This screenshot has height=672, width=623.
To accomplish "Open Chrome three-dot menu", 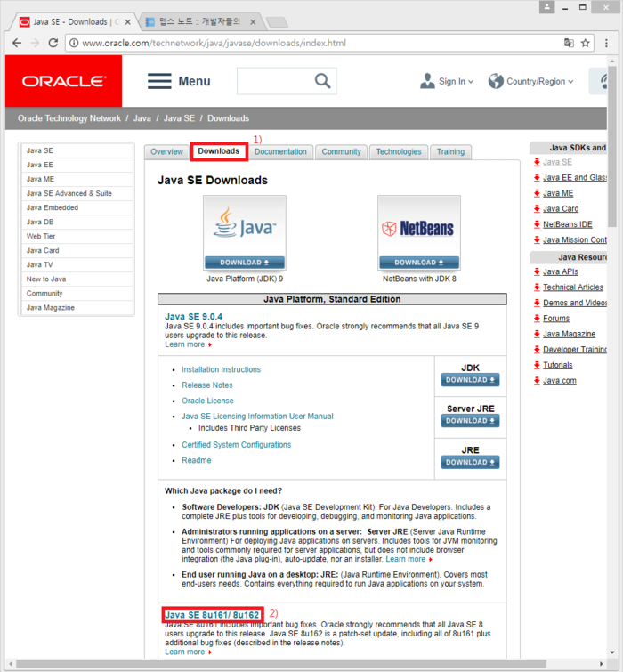I will click(x=606, y=43).
